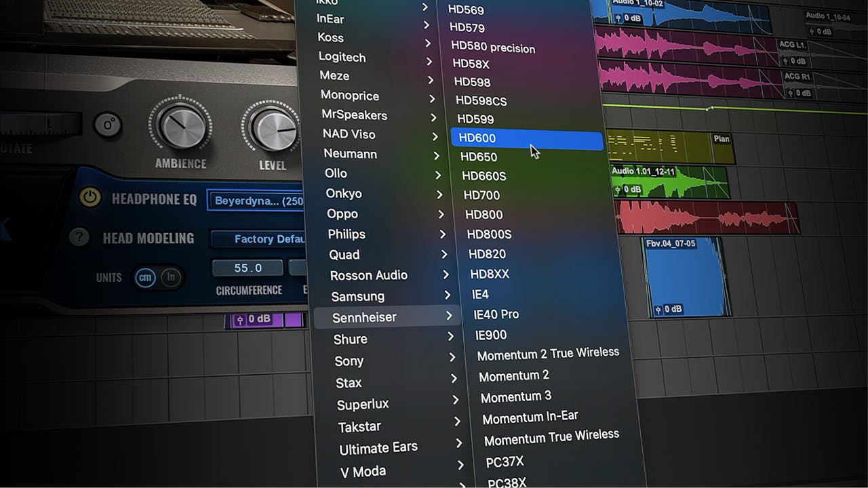Open the Headphone EQ Beyerdynamic dropdown
The image size is (868, 488).
(x=258, y=201)
